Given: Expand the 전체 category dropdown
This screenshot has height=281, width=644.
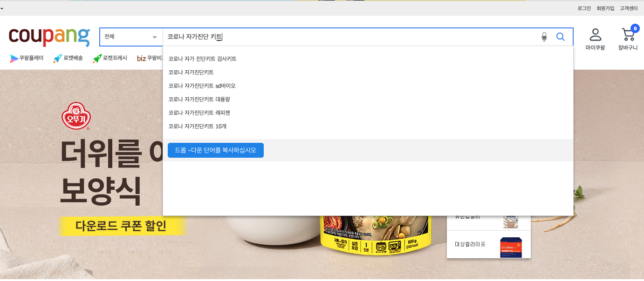Looking at the screenshot, I should pyautogui.click(x=131, y=37).
